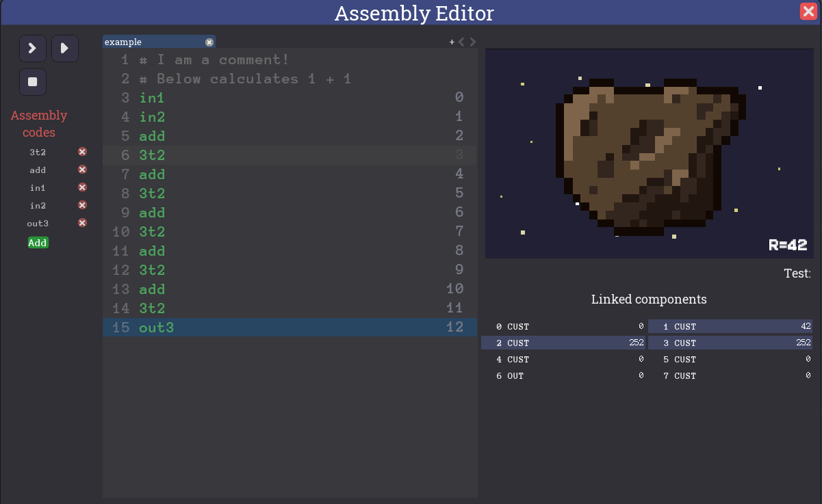
Task: Select code line 15 out3
Action: click(157, 328)
